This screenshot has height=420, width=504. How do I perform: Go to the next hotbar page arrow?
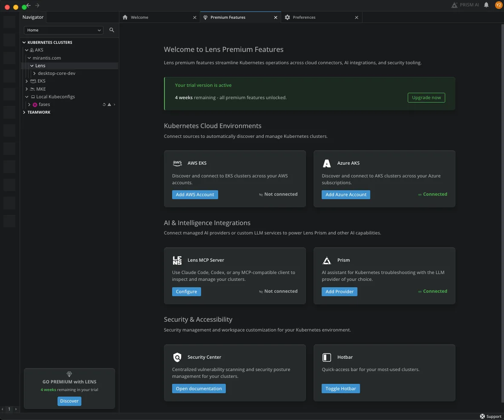(16, 409)
